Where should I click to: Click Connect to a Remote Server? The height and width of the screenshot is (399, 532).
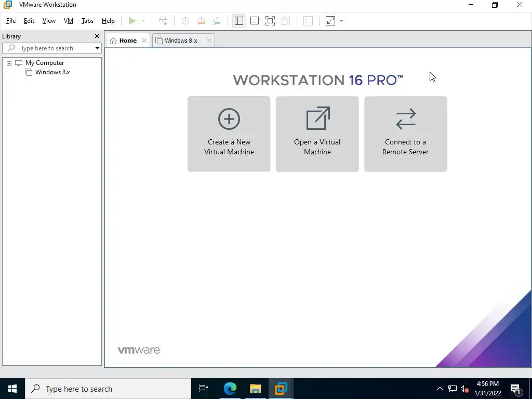405,134
